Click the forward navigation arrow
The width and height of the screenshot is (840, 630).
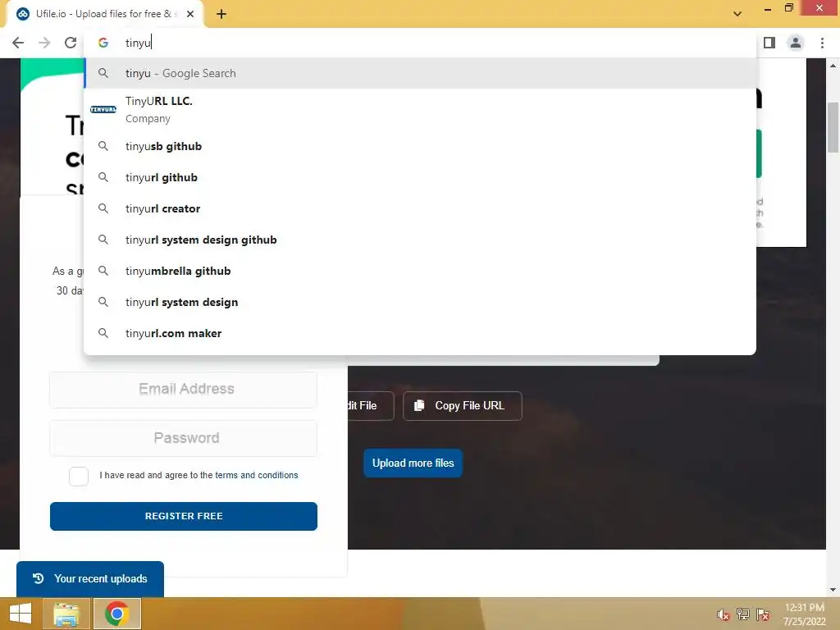click(44, 43)
